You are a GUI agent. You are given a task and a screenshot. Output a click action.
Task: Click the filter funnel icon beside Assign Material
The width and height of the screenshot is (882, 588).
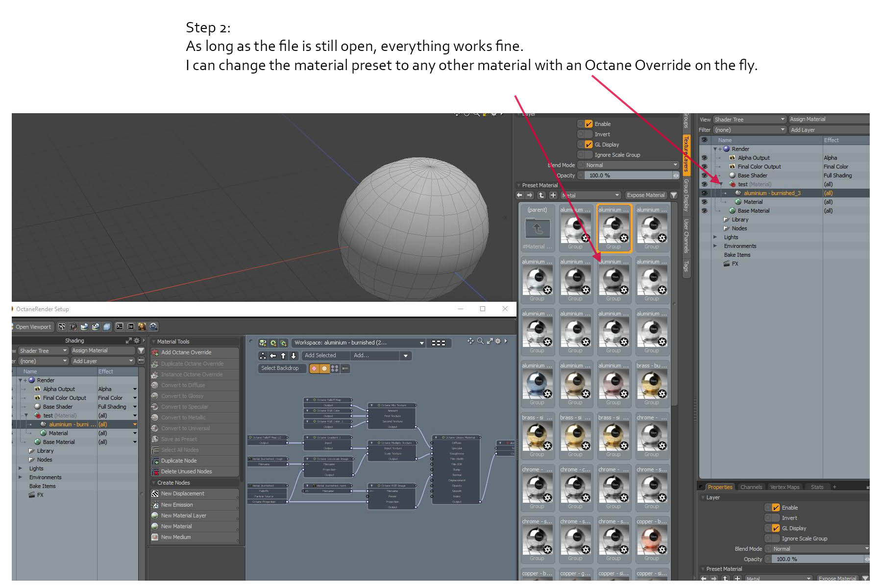coord(141,351)
